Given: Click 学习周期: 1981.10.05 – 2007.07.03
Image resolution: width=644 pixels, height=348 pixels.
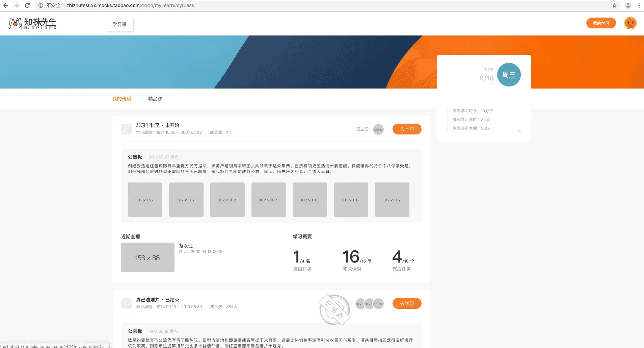Looking at the screenshot, I should click(x=169, y=132).
